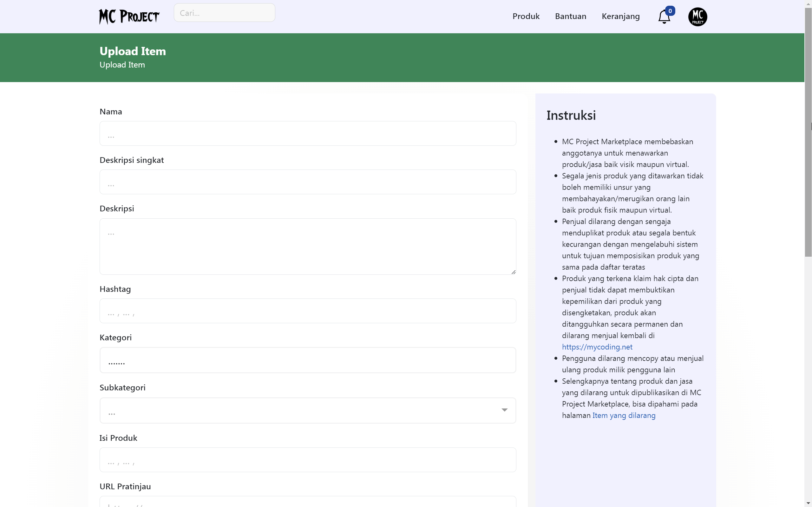
Task: Click the Cari search box
Action: pos(224,13)
